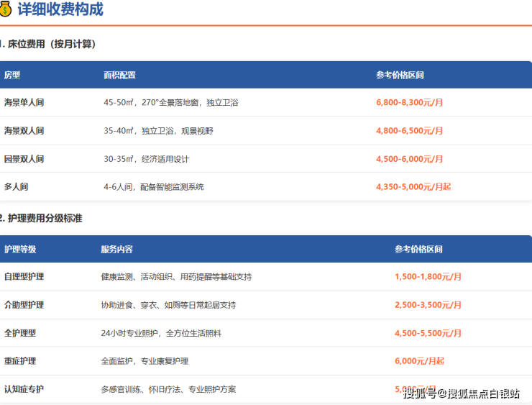Select the 全护理型 row label
This screenshot has width=532, height=405.
click(x=19, y=332)
